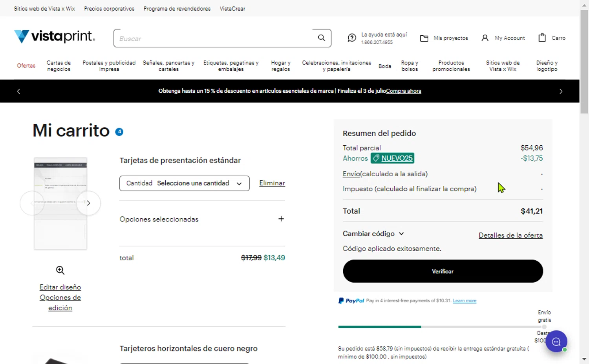Click the discounted price $13,49
Screen dimensions: 589x364
pyautogui.click(x=274, y=258)
